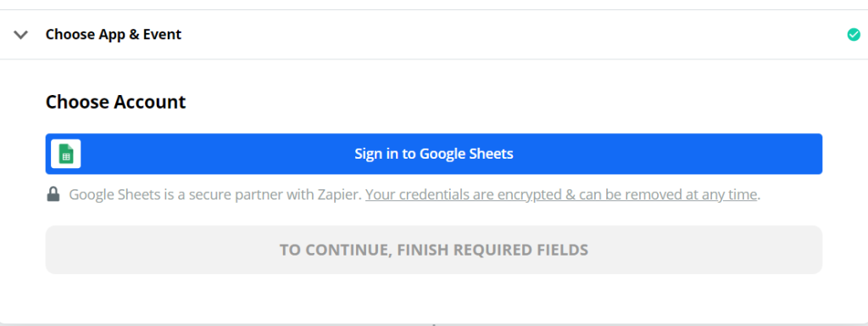Viewport: 868px width, 326px height.
Task: Click the padlock security icon
Action: pyautogui.click(x=53, y=194)
